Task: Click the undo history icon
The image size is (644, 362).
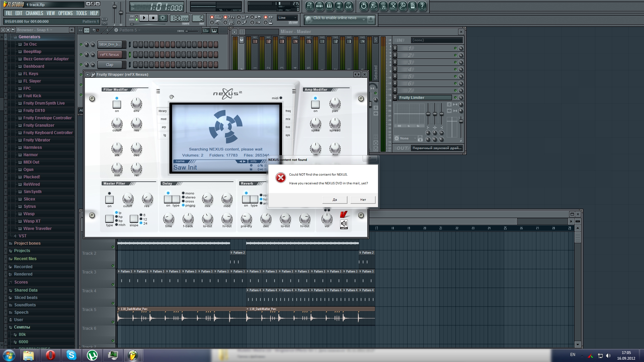Action: 364,6
